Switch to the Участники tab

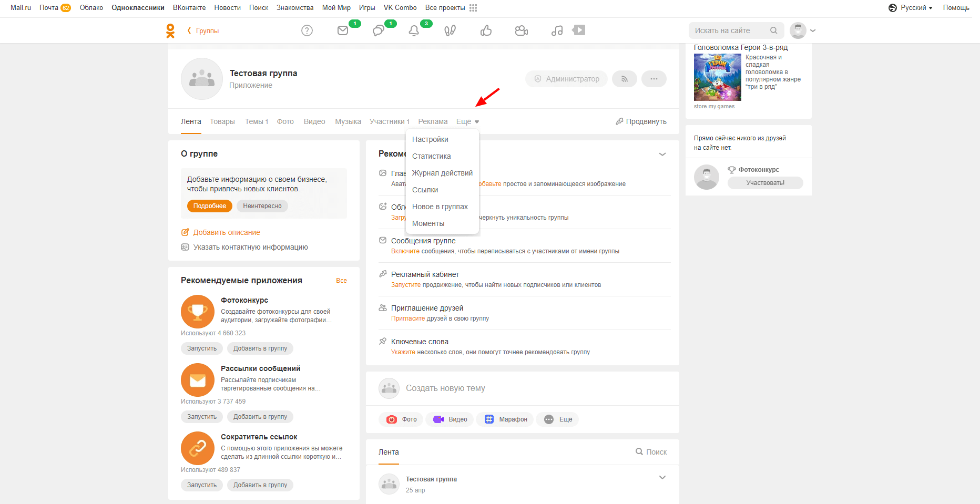tap(389, 121)
